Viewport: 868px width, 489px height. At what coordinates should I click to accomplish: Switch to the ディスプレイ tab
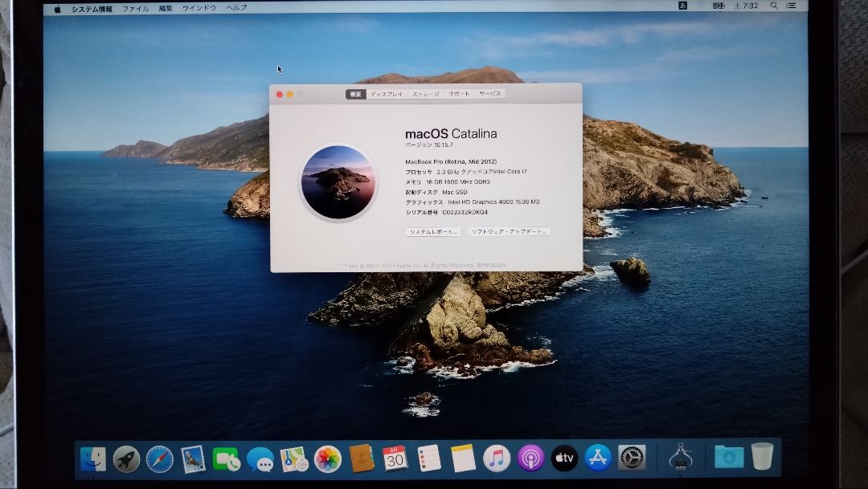pyautogui.click(x=387, y=94)
